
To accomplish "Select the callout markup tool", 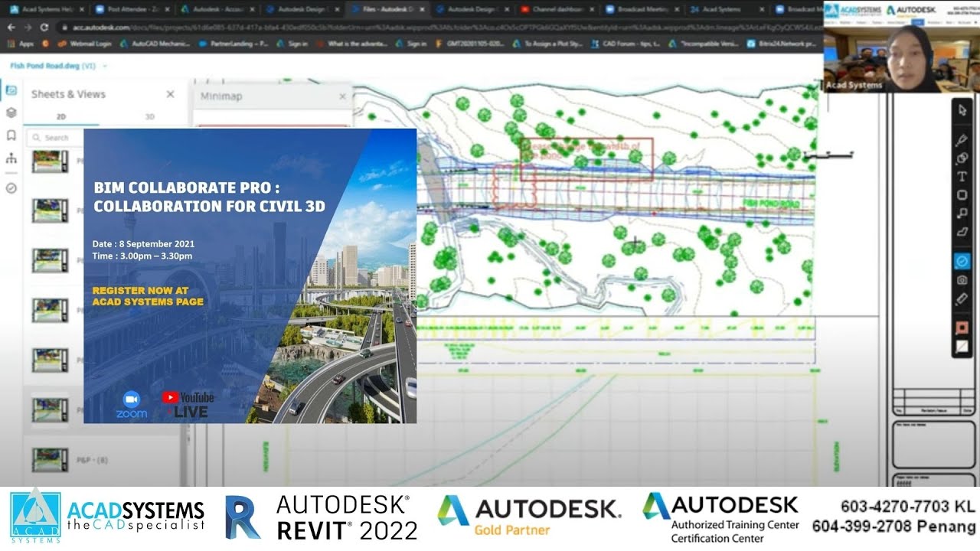I will pos(962,214).
